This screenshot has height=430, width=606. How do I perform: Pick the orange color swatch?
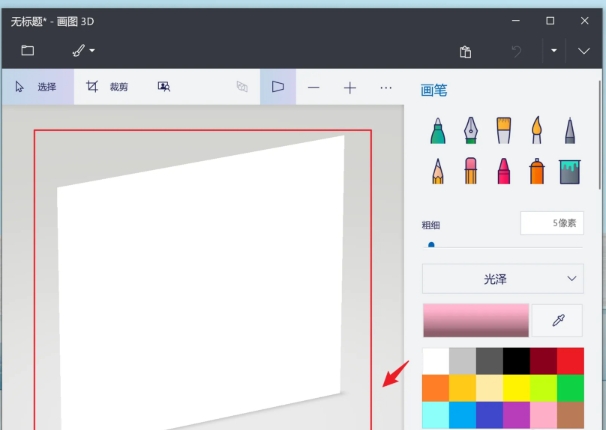pyautogui.click(x=436, y=388)
